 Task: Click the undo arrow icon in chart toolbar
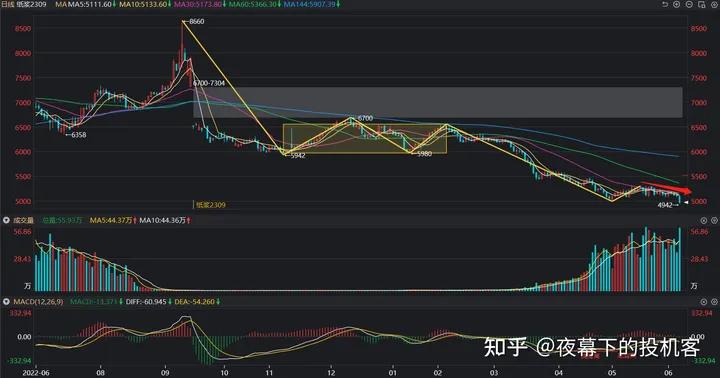point(664,4)
